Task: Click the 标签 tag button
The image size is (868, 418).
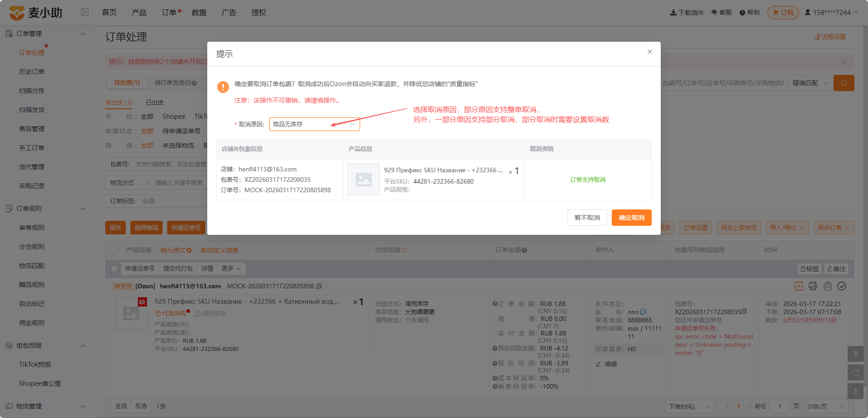Action: pyautogui.click(x=810, y=269)
